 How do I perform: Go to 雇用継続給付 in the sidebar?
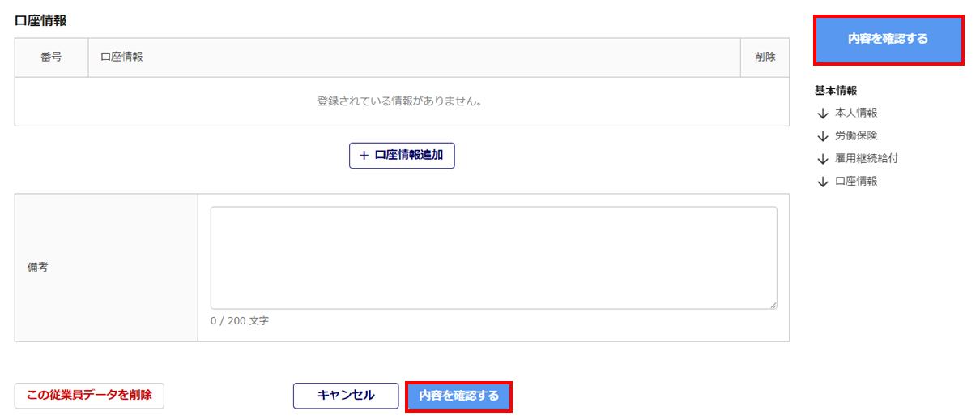tap(866, 159)
